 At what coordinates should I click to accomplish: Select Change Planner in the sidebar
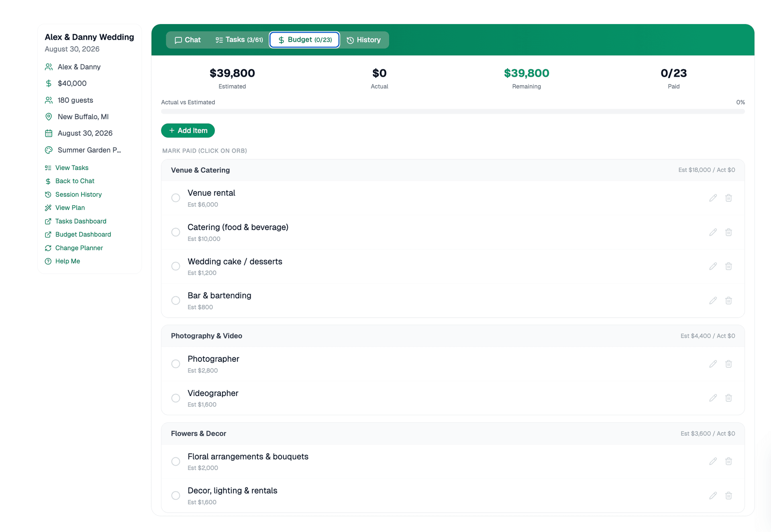pyautogui.click(x=79, y=248)
